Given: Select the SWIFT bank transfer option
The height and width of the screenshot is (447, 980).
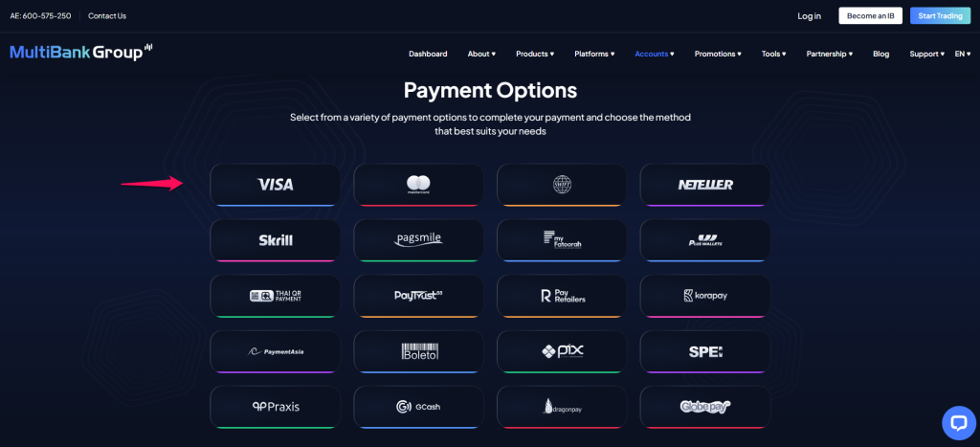Looking at the screenshot, I should tap(562, 184).
